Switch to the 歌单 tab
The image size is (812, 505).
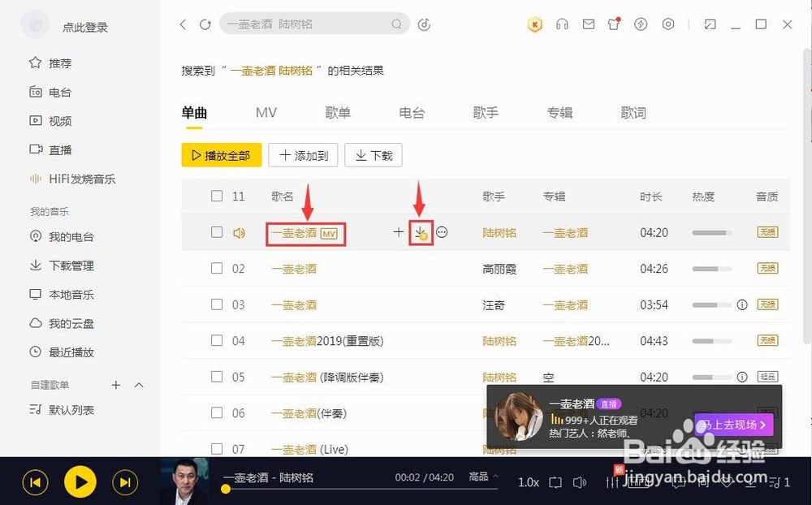tap(338, 112)
